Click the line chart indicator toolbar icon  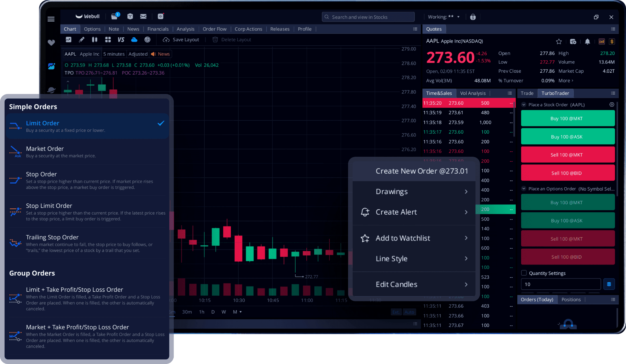click(x=68, y=40)
